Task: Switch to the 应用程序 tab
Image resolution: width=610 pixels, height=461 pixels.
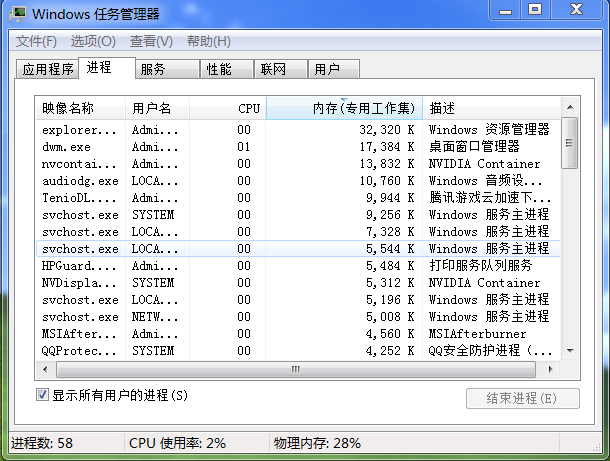Action: (48, 69)
